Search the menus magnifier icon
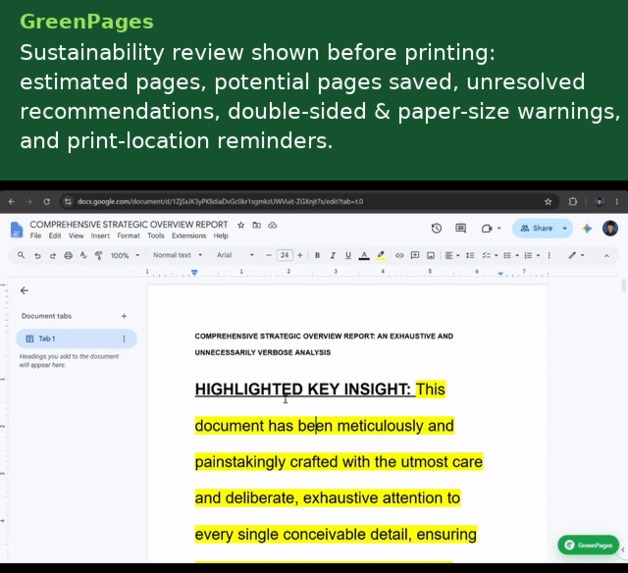Image resolution: width=628 pixels, height=573 pixels. (21, 255)
